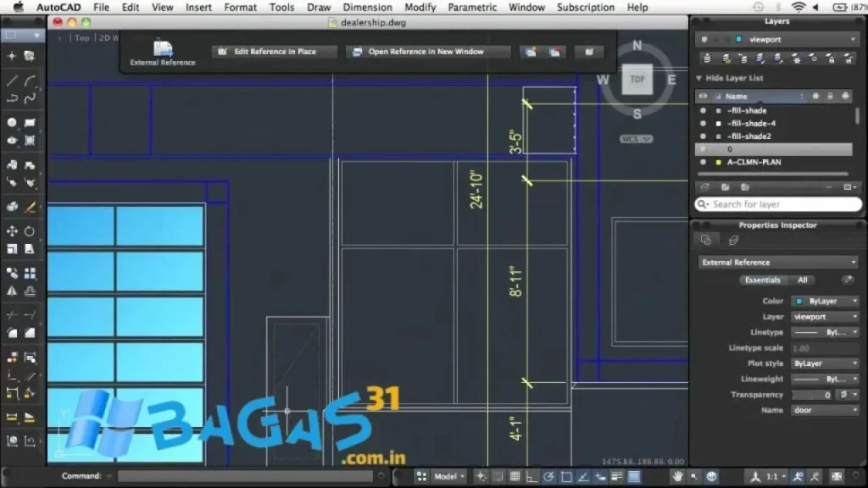
Task: Select the Chamfer tool in tool palette
Action: 30,333
